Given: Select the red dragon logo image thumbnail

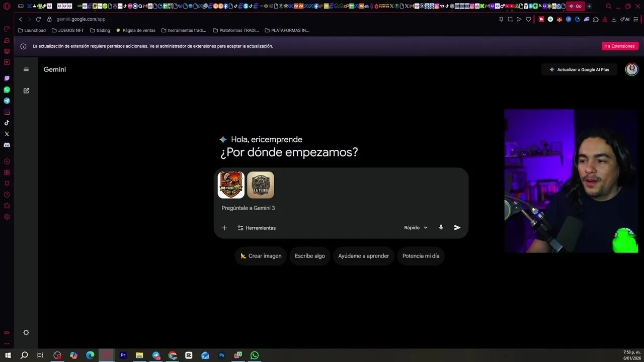Looking at the screenshot, I should (231, 185).
